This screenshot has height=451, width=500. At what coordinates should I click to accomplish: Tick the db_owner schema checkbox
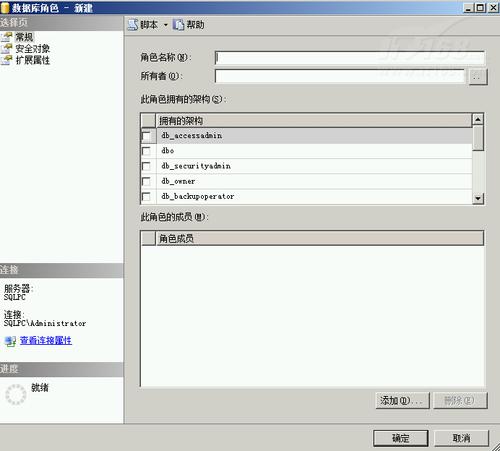pyautogui.click(x=146, y=181)
